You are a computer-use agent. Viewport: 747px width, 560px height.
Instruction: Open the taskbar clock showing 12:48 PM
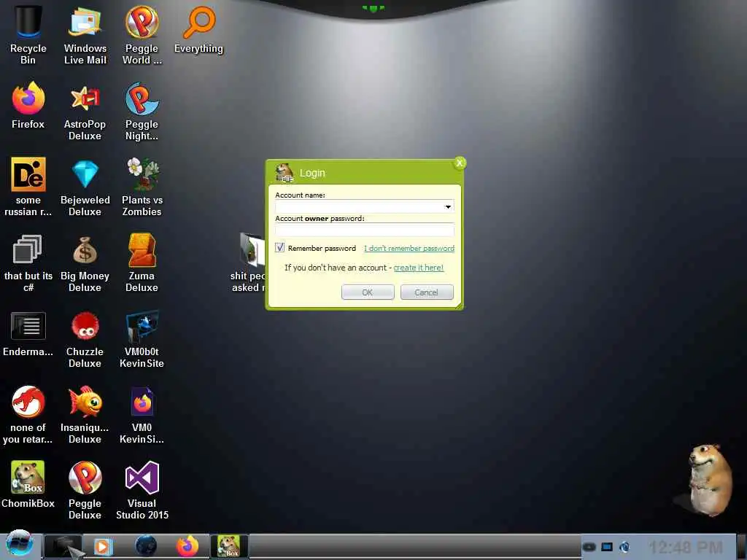tap(686, 547)
